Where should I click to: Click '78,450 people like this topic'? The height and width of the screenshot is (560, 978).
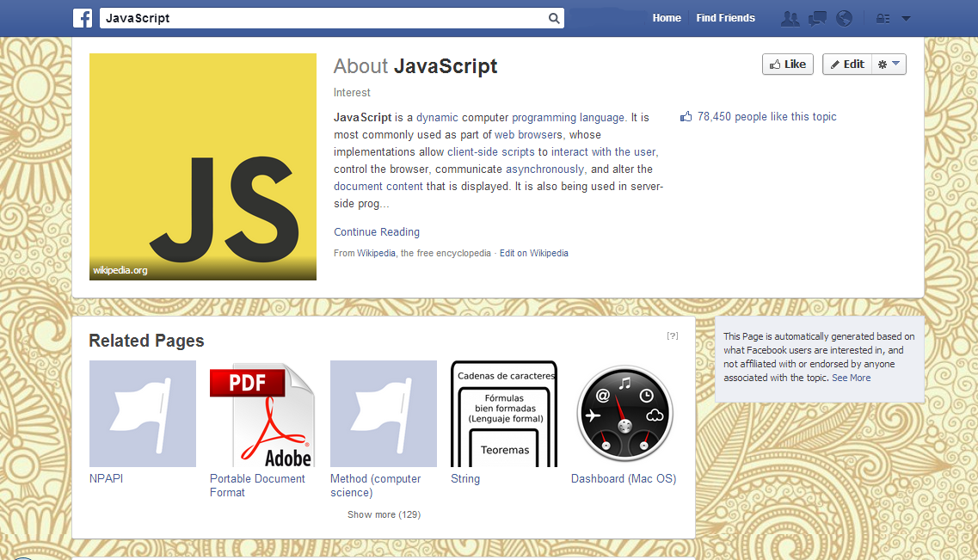(x=766, y=117)
